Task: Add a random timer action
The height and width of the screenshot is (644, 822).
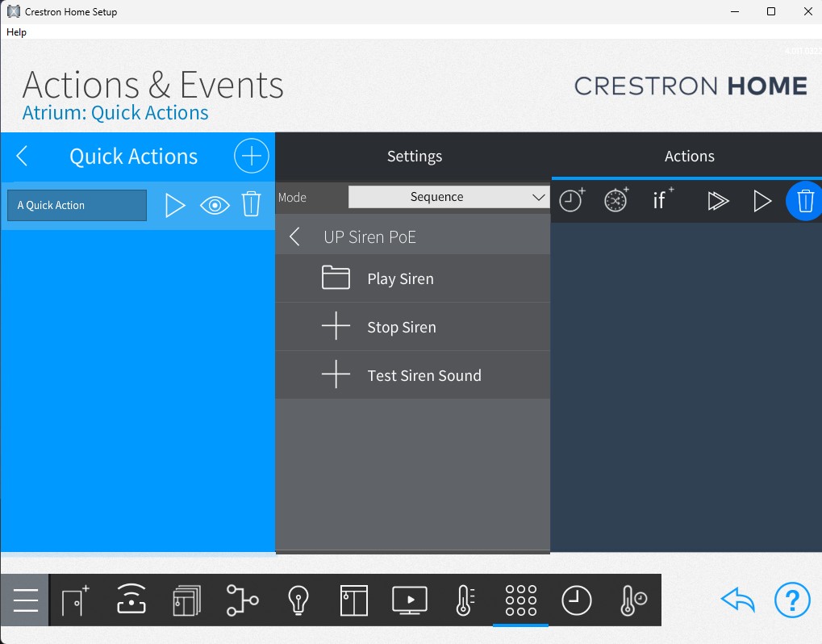Action: click(616, 200)
